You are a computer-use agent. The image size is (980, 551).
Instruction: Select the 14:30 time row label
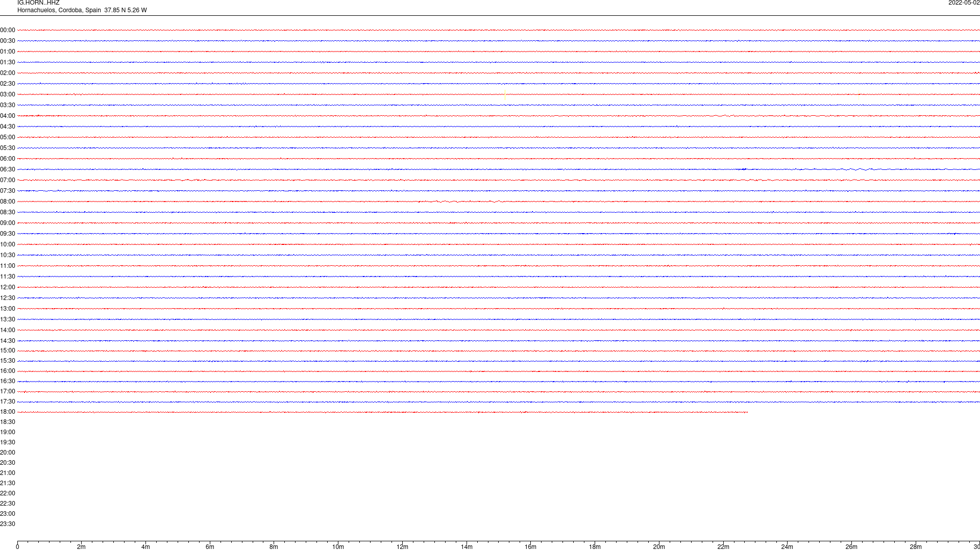coord(8,341)
